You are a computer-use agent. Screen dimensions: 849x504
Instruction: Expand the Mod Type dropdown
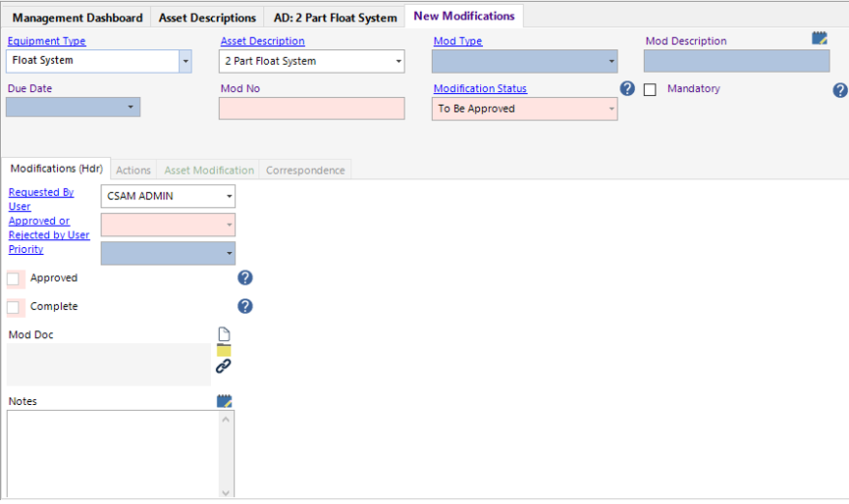coord(611,61)
